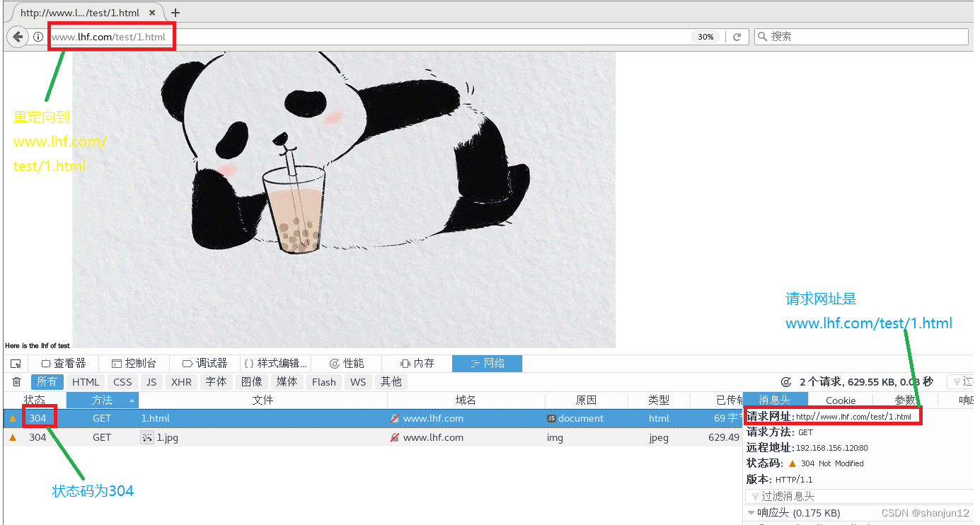Click insecure lock icon in 1.jpg row
Screen dimensions: 980x525
pyautogui.click(x=395, y=437)
